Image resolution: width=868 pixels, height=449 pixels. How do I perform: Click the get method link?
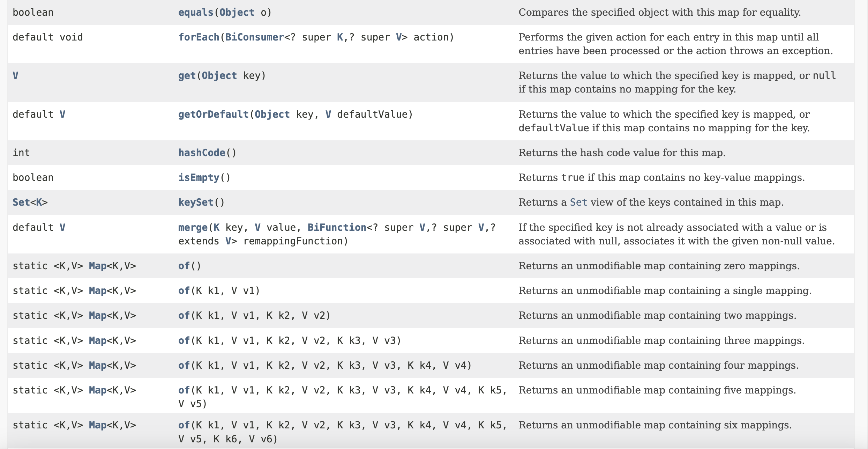point(187,76)
